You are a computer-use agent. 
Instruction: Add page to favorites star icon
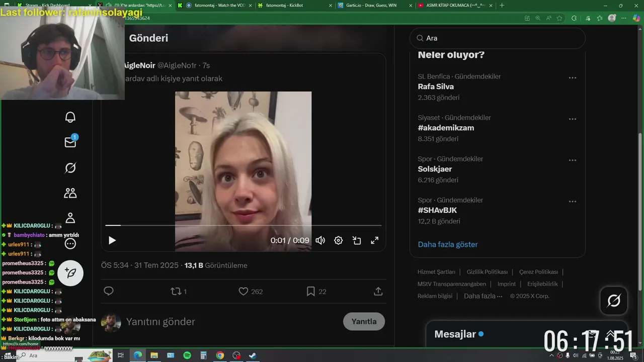click(x=559, y=18)
